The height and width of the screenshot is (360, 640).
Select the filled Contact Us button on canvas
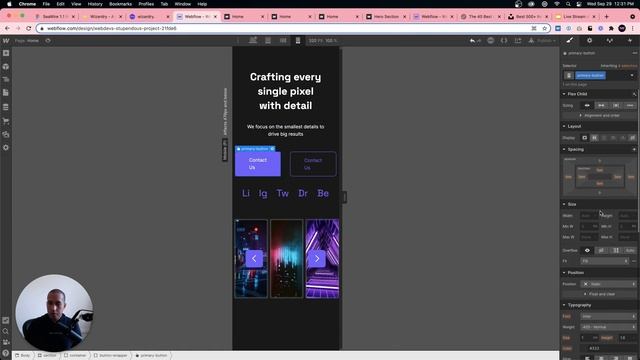click(x=258, y=164)
